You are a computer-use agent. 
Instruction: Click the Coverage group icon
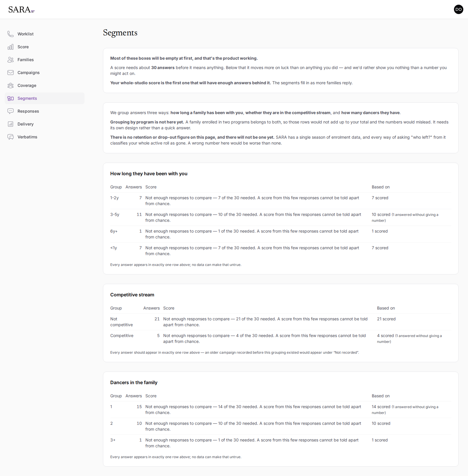coord(11,85)
